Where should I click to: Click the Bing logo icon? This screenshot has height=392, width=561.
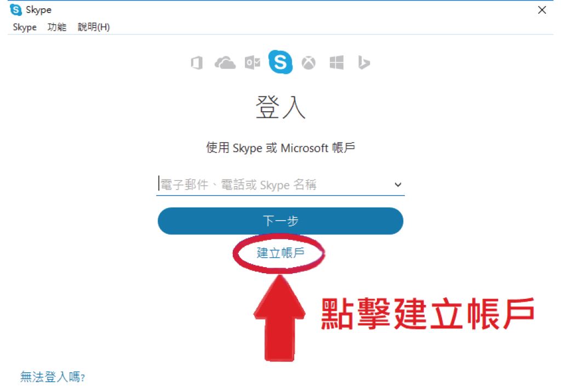click(364, 62)
